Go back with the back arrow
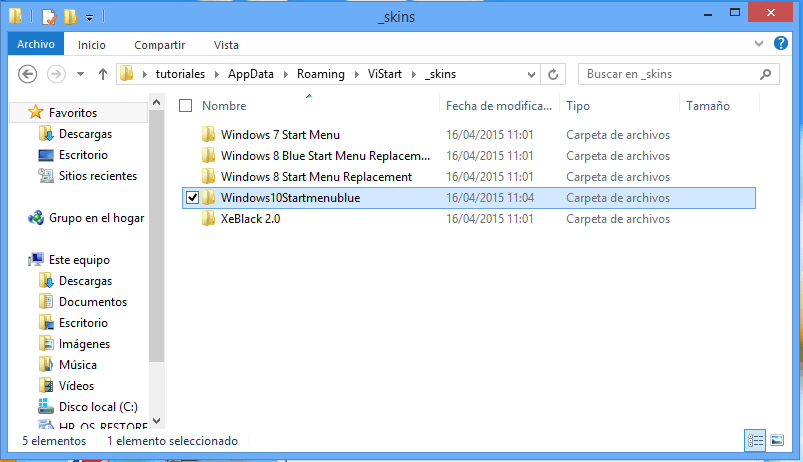Image resolution: width=803 pixels, height=462 pixels. (28, 74)
